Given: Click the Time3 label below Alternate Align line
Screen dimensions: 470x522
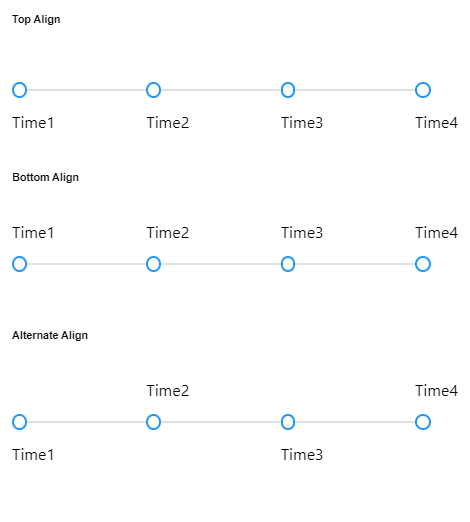Looking at the screenshot, I should point(302,455).
